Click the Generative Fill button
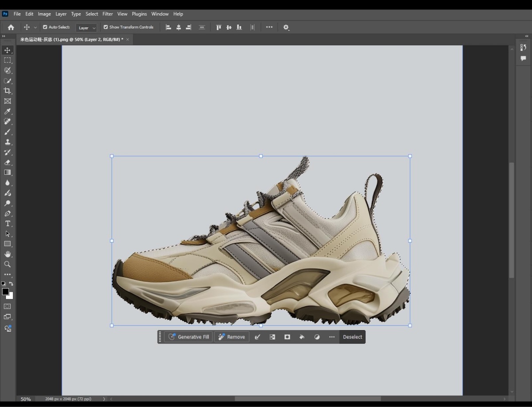 click(x=189, y=337)
